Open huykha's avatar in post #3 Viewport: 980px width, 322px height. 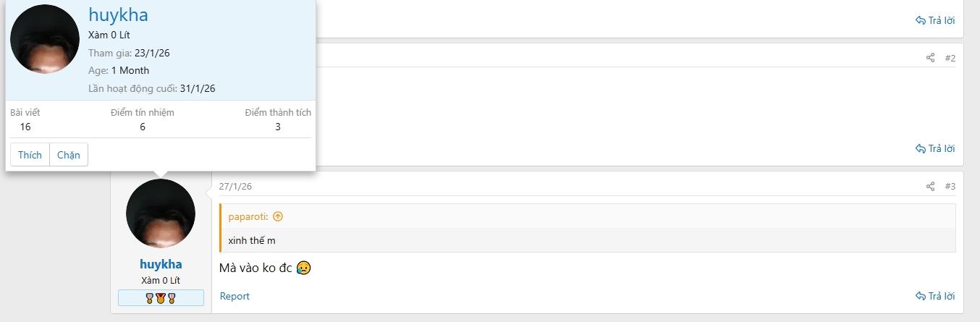(161, 213)
